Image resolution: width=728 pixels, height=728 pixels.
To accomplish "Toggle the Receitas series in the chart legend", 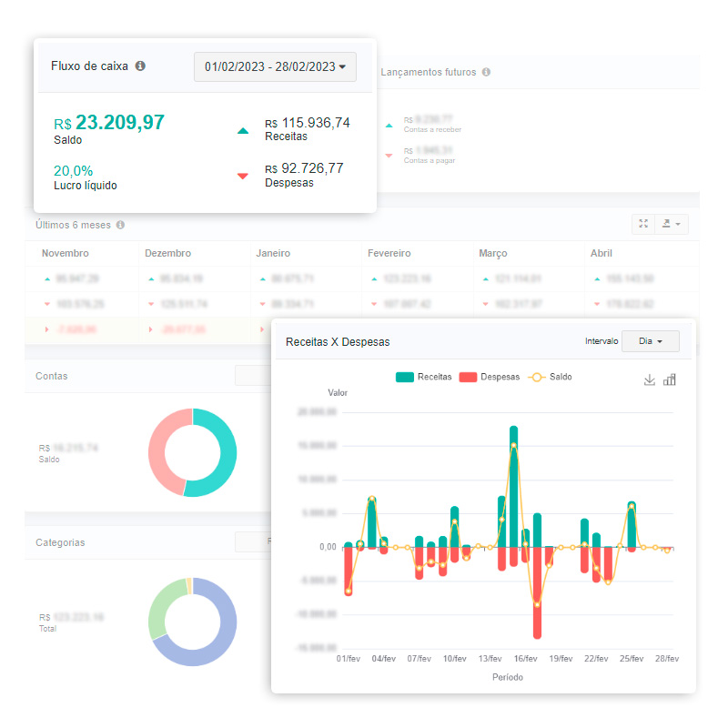I will 424,377.
